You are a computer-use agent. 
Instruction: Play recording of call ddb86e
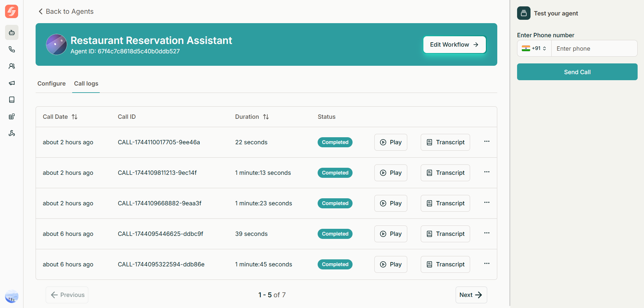[x=391, y=264]
